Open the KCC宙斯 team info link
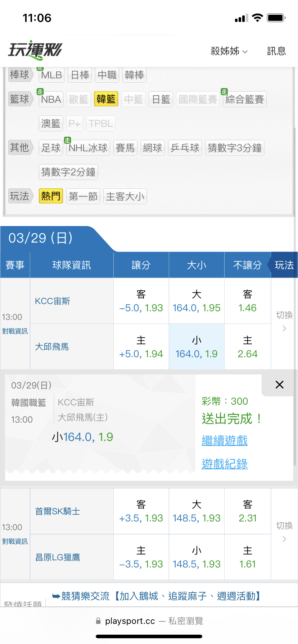This screenshot has height=644, width=298. pyautogui.click(x=53, y=301)
